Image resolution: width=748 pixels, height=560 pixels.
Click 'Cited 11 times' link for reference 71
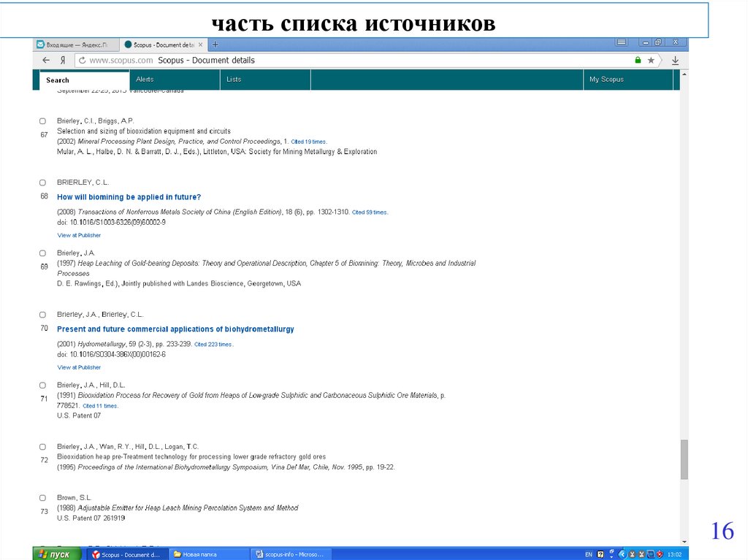tap(100, 406)
